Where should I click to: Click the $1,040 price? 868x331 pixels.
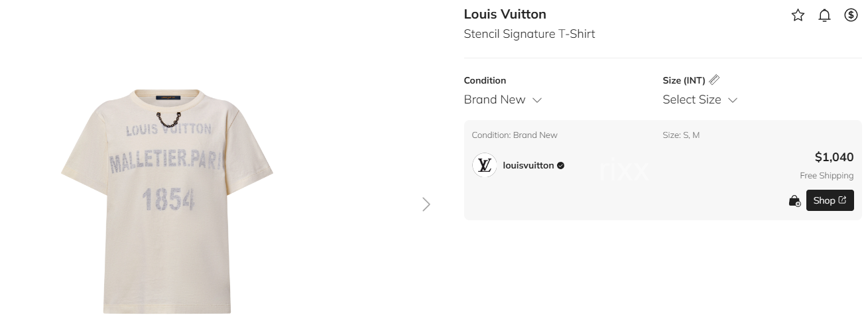pos(834,157)
